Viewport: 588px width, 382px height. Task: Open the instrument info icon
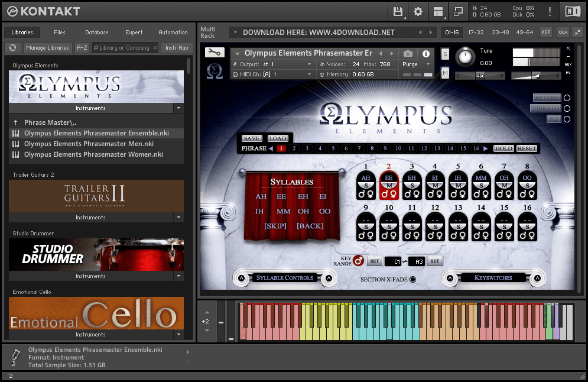click(x=426, y=54)
